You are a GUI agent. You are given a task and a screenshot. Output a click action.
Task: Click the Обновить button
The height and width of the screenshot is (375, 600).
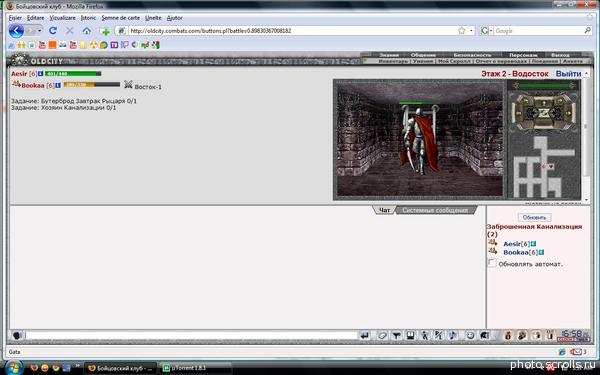point(534,217)
